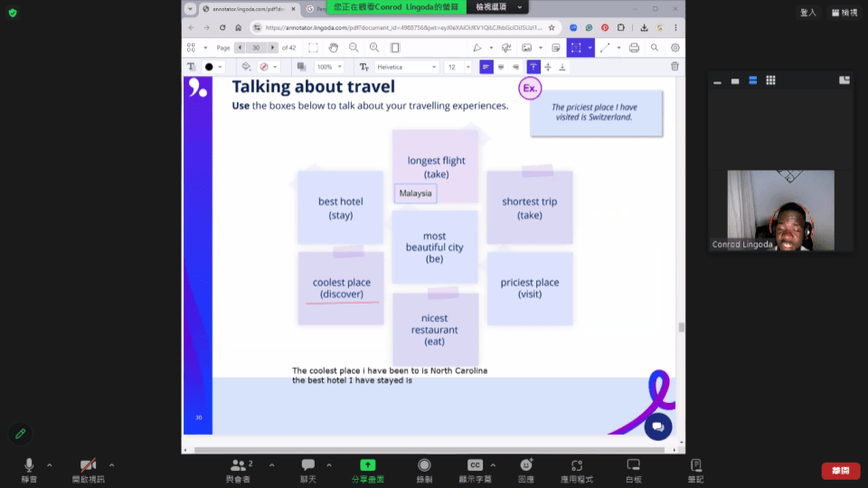Open the Helvetica font dropdown
Viewport: 868px width, 488px height.
pos(407,67)
